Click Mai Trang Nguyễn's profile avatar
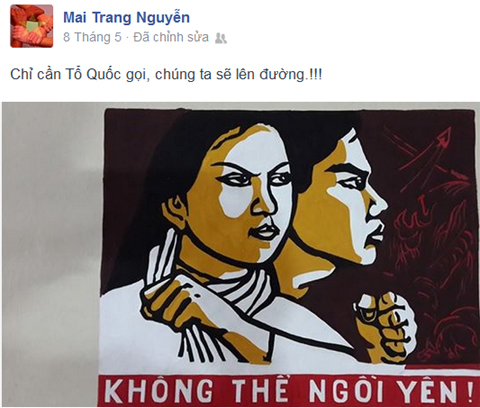This screenshot has height=408, width=480. coord(31,26)
